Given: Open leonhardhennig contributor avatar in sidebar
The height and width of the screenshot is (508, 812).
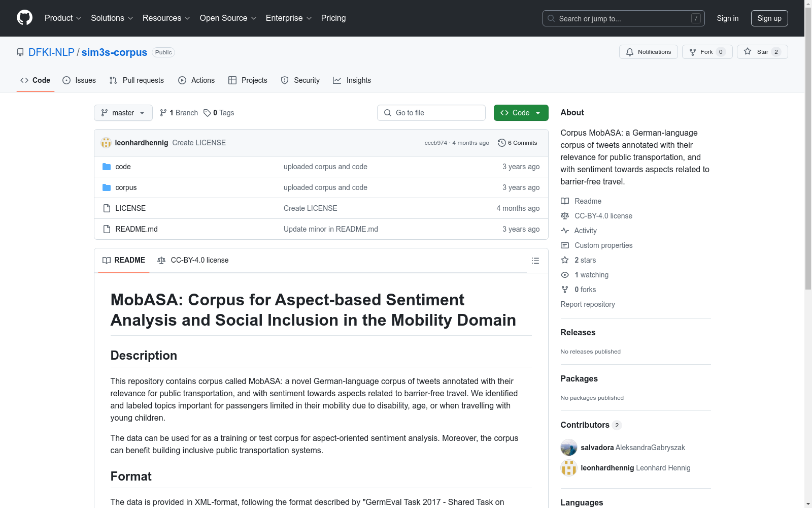Looking at the screenshot, I should pos(569,468).
